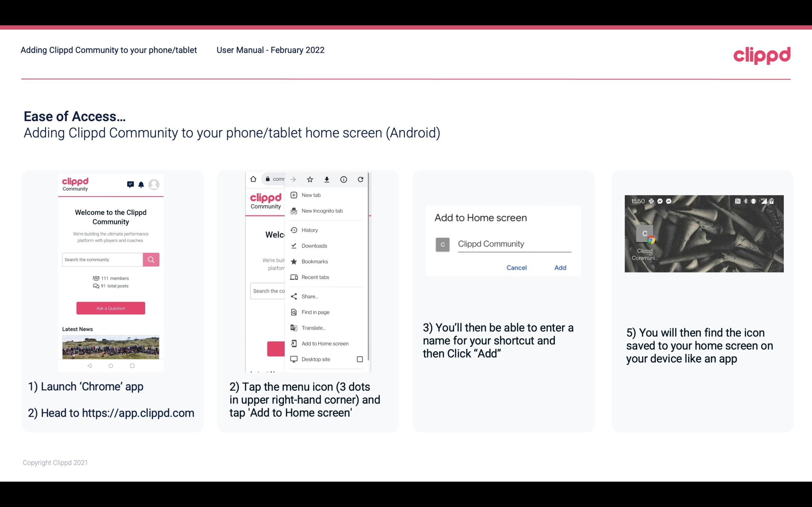812x507 pixels.
Task: Click the Latest News section image thumbnail
Action: pyautogui.click(x=111, y=346)
